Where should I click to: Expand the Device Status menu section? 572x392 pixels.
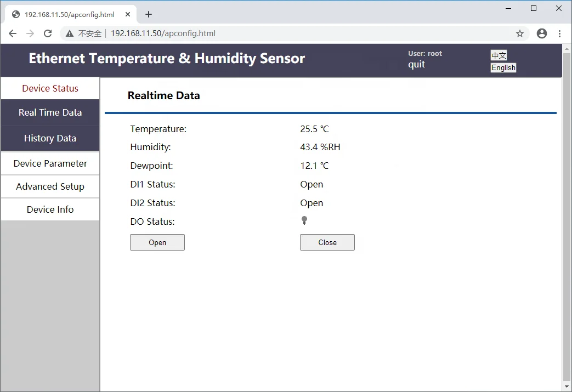tap(50, 88)
